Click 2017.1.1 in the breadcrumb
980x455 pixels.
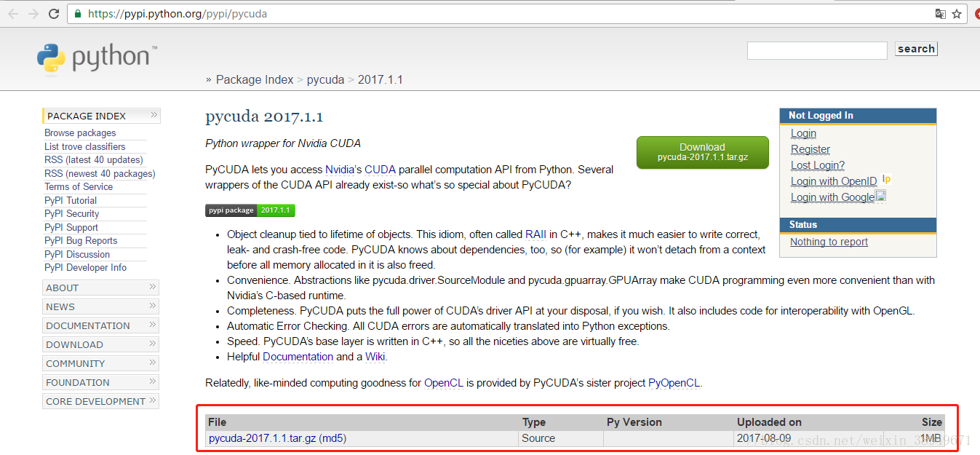[381, 79]
